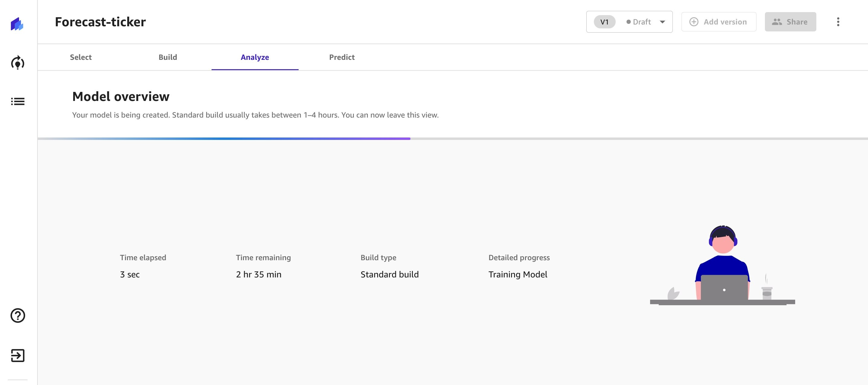Click the Draft status text

coord(642,22)
